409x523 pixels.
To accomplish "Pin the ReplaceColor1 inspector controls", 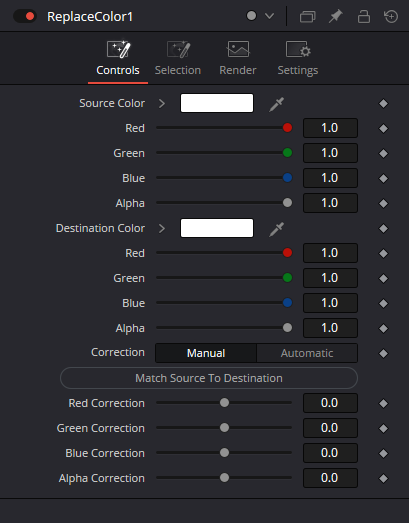I will click(x=336, y=16).
